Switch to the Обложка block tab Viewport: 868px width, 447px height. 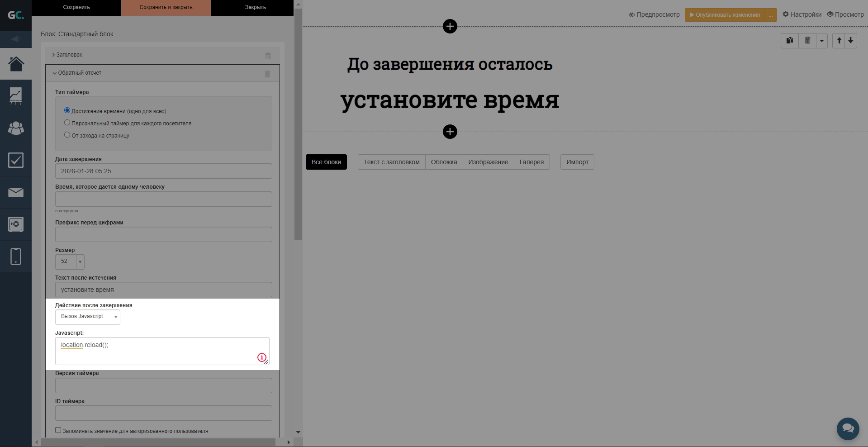point(444,162)
